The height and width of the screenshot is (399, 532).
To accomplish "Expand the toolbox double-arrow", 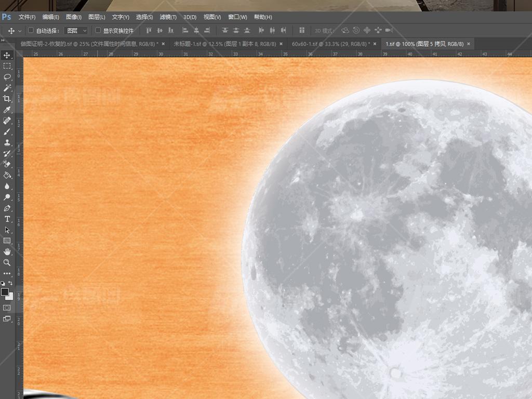I will tap(3, 41).
